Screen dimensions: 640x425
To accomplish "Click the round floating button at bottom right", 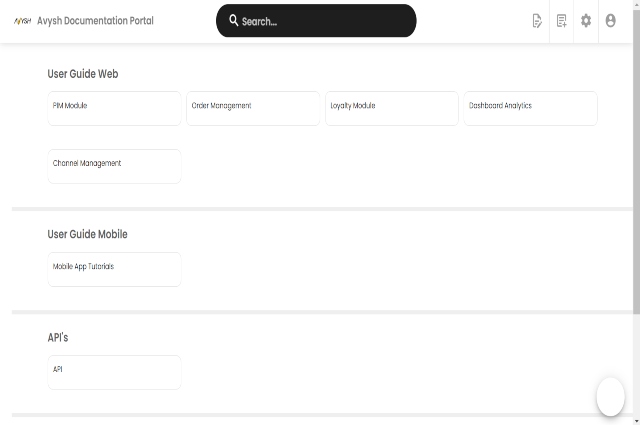I will click(610, 396).
